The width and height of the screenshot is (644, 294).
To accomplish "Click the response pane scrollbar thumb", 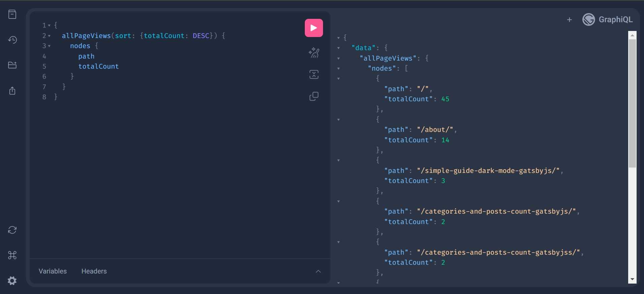I will [632, 103].
